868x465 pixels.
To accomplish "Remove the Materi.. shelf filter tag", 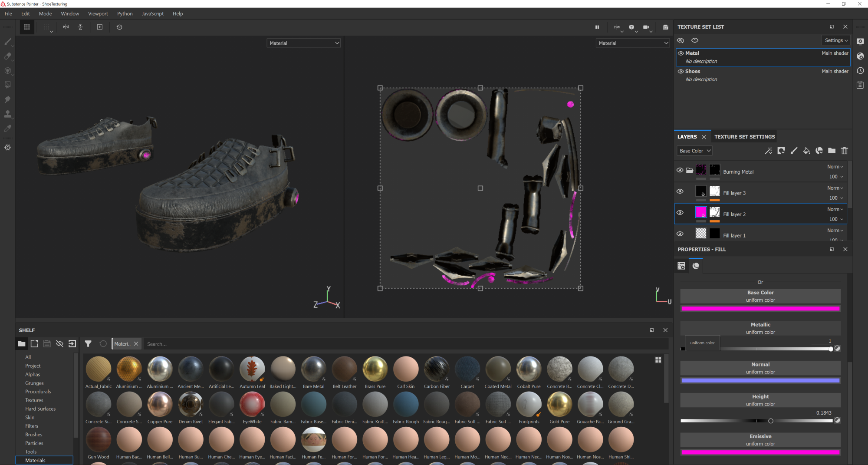I will (136, 344).
